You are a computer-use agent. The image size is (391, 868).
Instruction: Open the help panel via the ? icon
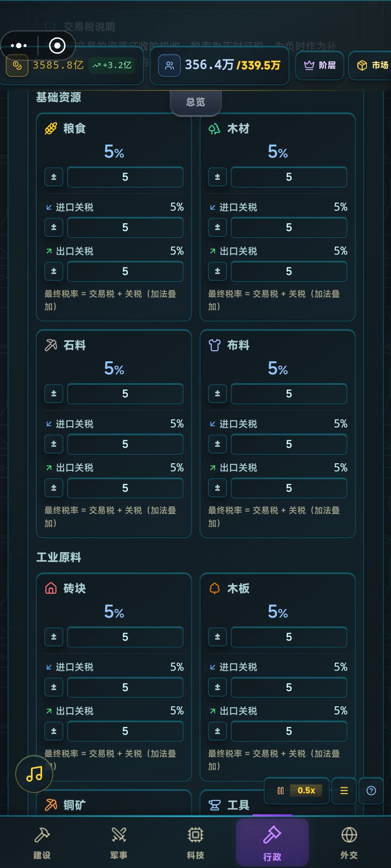[x=371, y=791]
